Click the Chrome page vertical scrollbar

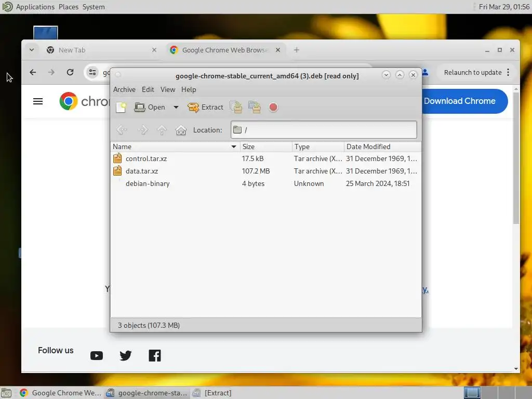[516, 158]
